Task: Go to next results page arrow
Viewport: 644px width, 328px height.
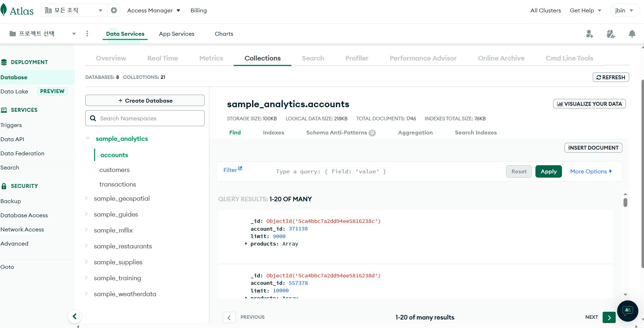Action: [609, 317]
